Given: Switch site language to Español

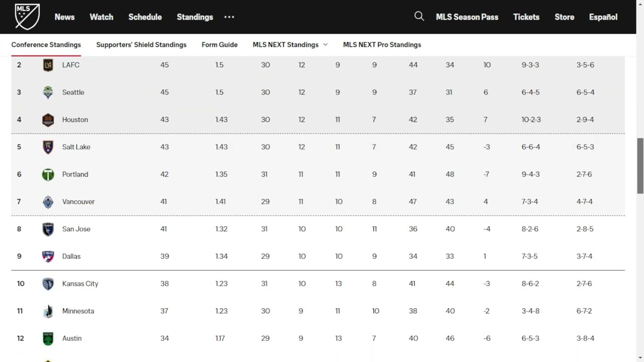Looking at the screenshot, I should (x=603, y=17).
